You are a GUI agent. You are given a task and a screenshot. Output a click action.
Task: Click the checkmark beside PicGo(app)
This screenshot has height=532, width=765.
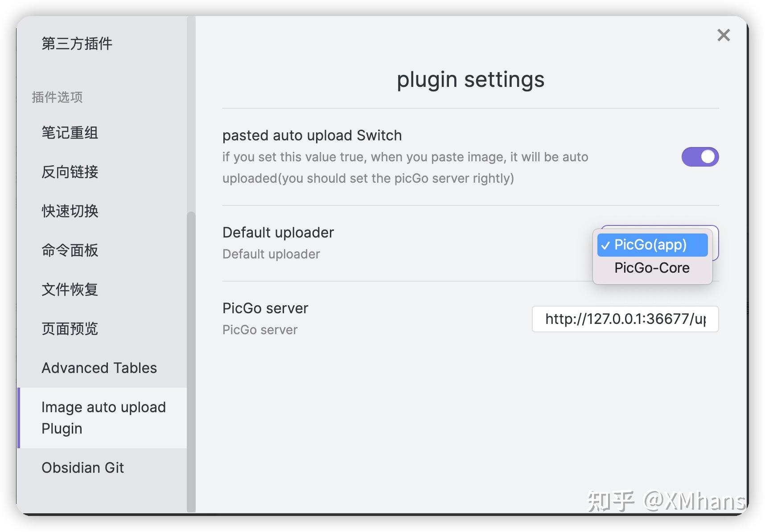[605, 246]
